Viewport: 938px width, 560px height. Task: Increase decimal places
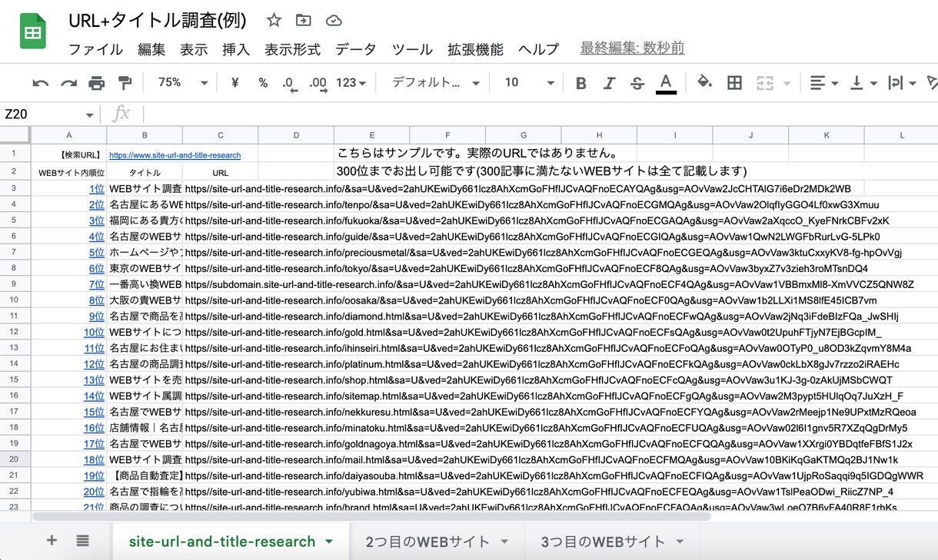click(x=318, y=83)
